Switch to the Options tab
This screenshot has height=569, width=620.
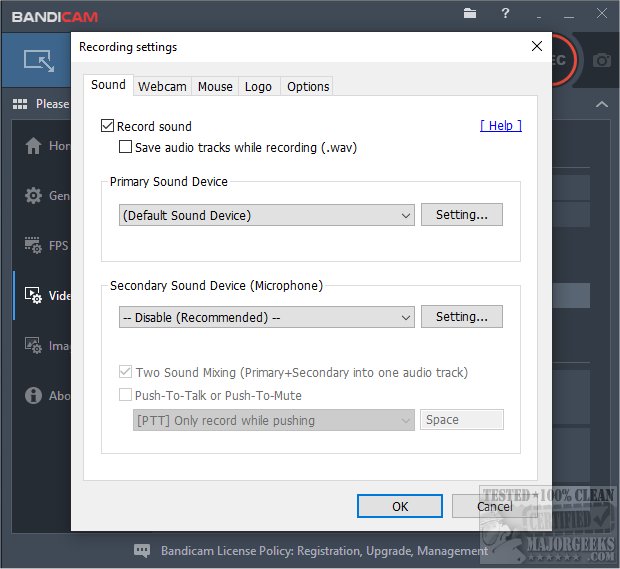[308, 87]
